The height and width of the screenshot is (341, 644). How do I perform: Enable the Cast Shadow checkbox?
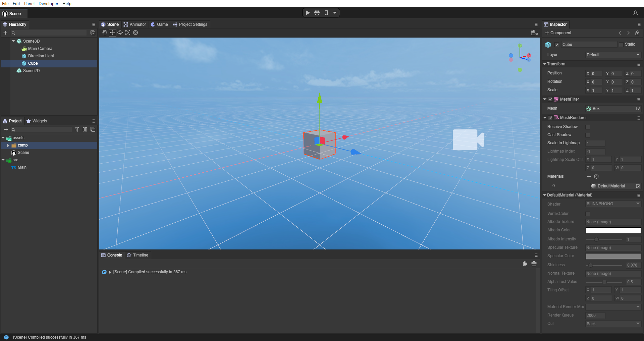coord(588,135)
